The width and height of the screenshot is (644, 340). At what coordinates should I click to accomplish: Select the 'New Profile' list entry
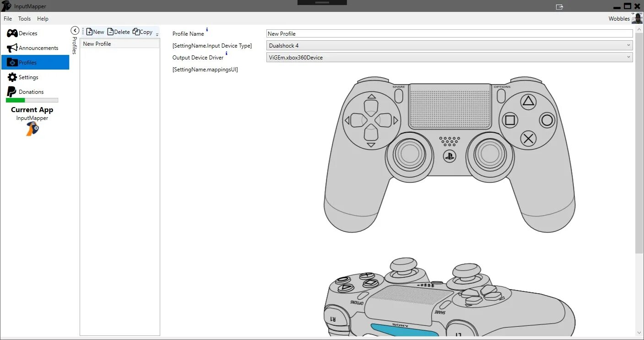(x=119, y=44)
